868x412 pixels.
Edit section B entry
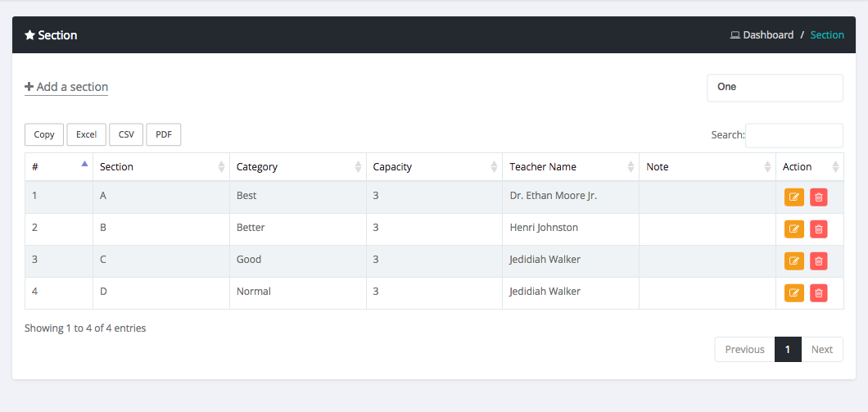pyautogui.click(x=793, y=229)
